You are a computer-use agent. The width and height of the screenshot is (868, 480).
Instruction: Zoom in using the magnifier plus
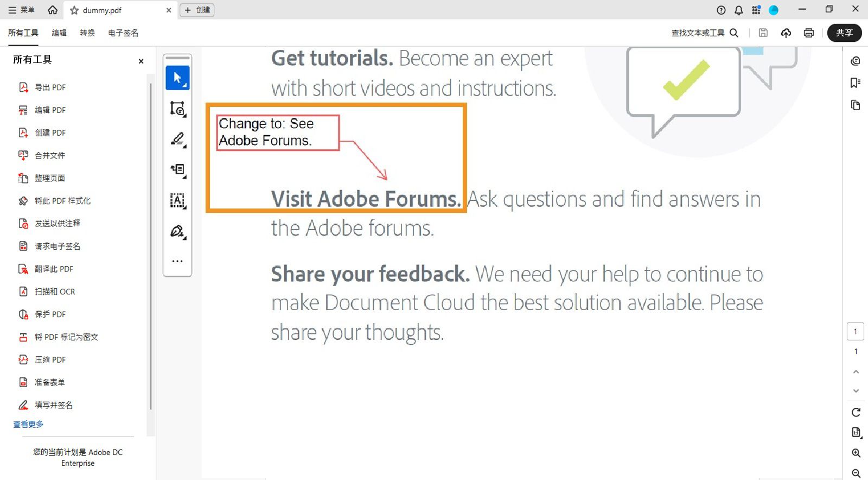pos(856,453)
